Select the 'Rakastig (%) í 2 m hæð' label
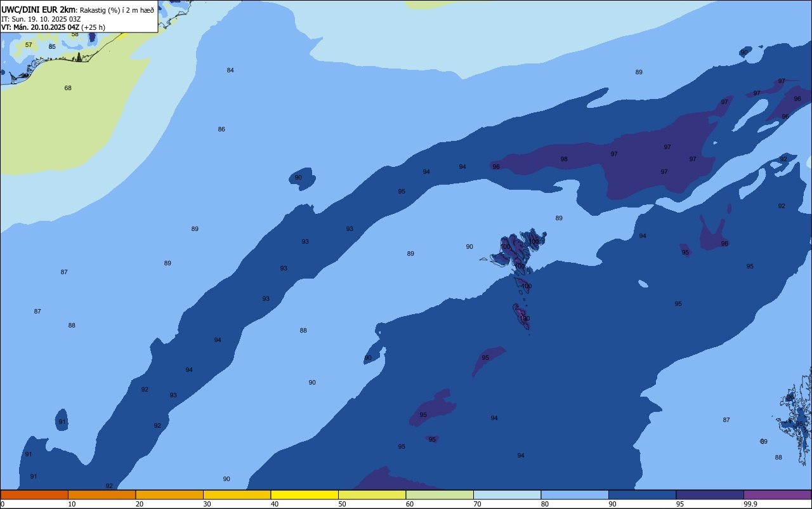Screen dimensions: 812x509 (x=117, y=10)
